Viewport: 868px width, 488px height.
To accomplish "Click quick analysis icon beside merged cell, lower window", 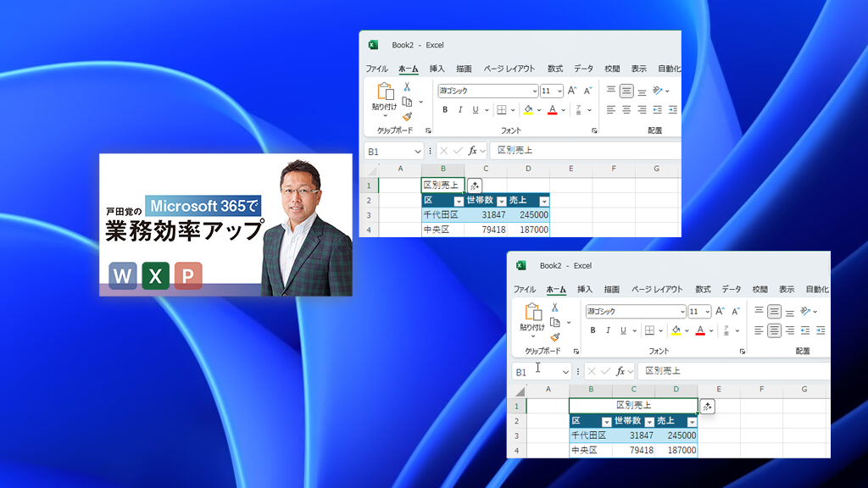I will point(708,407).
